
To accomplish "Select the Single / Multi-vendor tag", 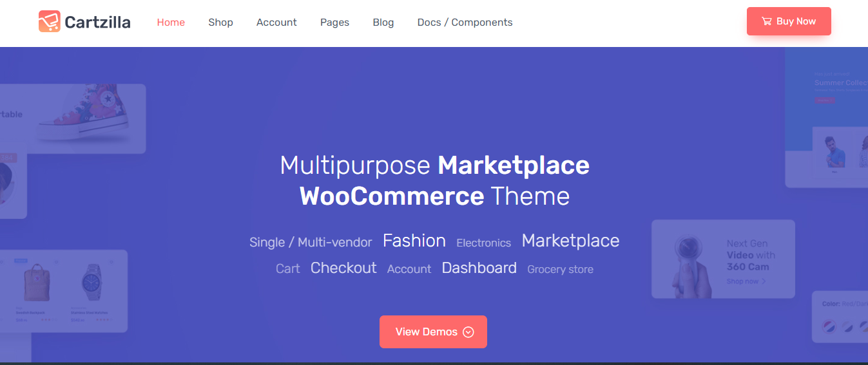I will click(x=311, y=243).
